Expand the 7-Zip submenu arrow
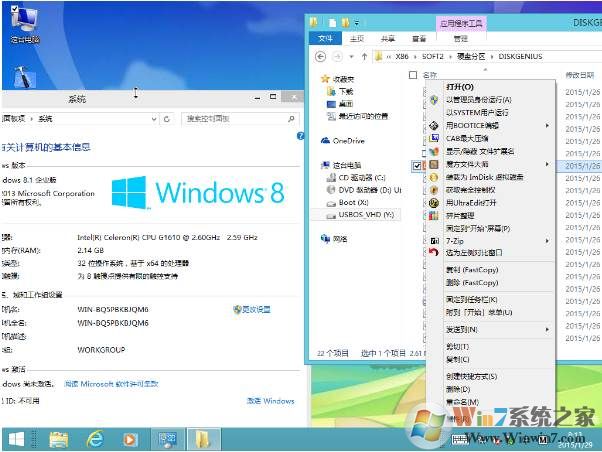 (547, 241)
